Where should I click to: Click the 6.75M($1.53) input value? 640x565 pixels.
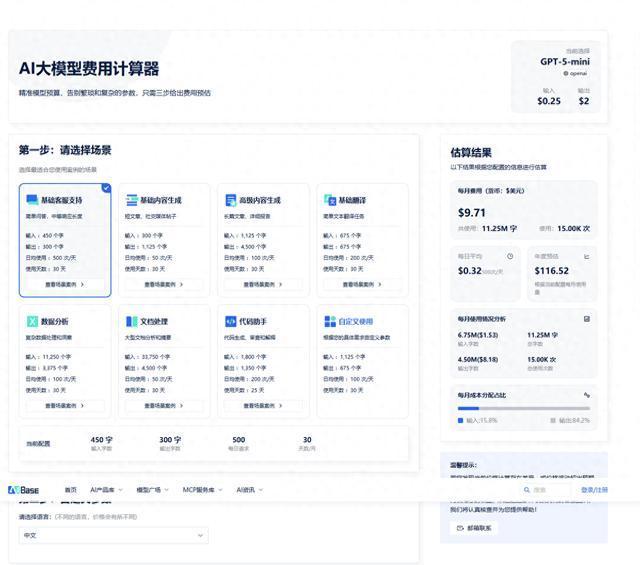(x=478, y=335)
